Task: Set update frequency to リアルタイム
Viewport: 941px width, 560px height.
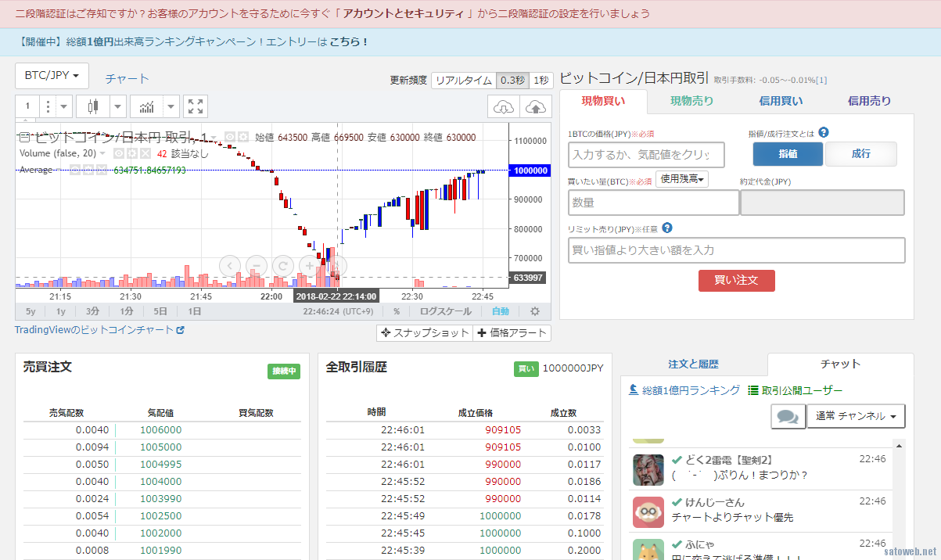Action: click(463, 80)
